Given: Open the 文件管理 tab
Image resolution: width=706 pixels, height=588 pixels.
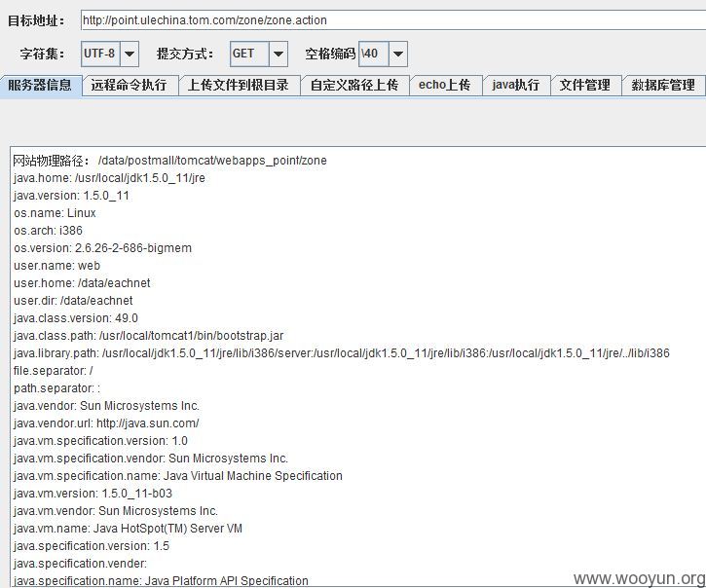Looking at the screenshot, I should tap(585, 86).
